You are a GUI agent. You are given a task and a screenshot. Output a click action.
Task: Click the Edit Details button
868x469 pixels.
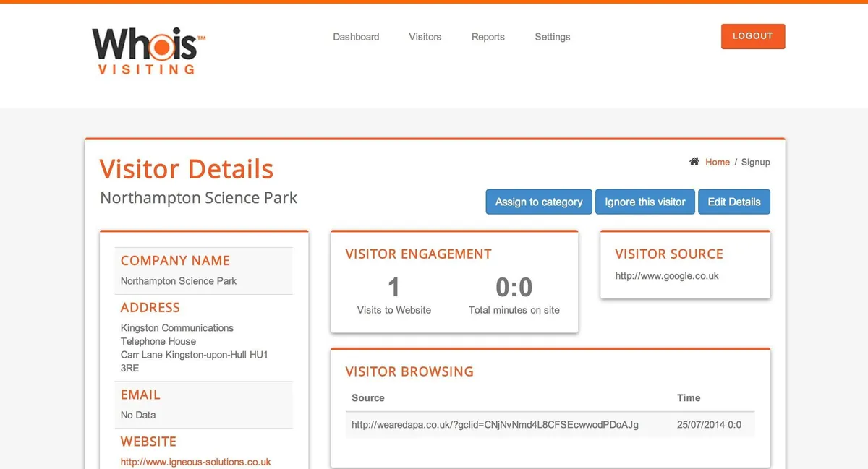(x=734, y=202)
